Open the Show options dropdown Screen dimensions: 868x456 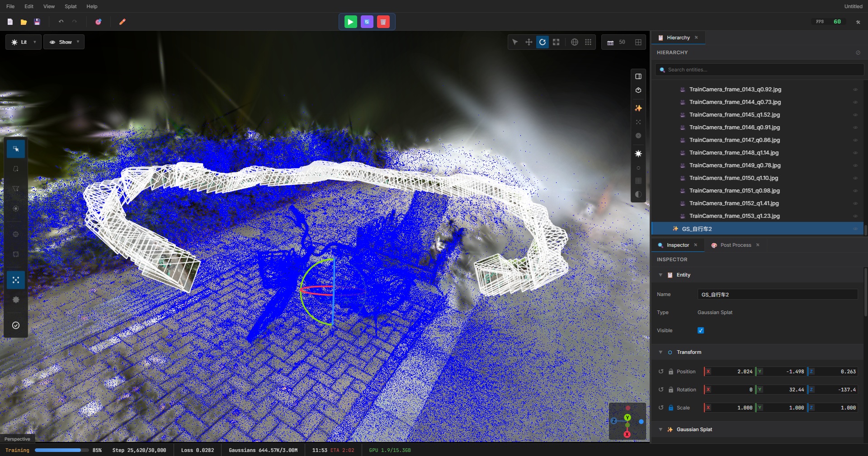(64, 42)
